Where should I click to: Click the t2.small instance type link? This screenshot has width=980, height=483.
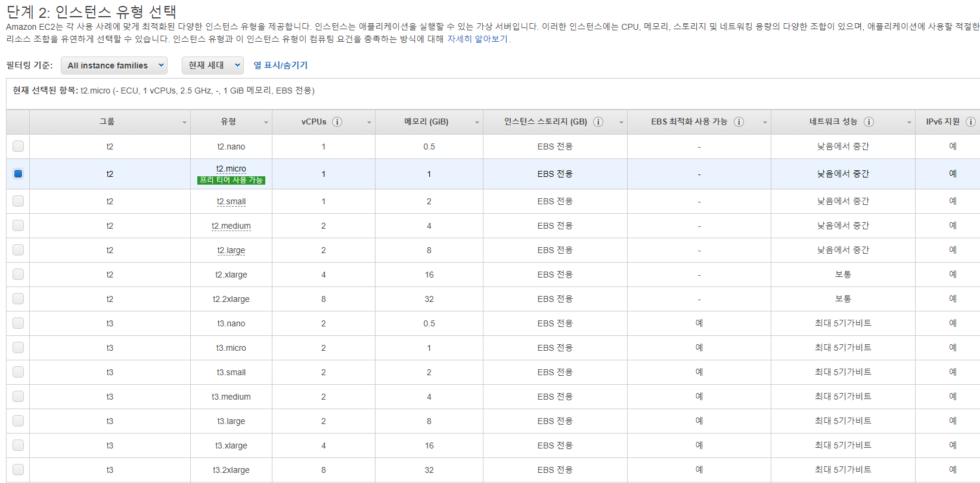[x=231, y=201]
